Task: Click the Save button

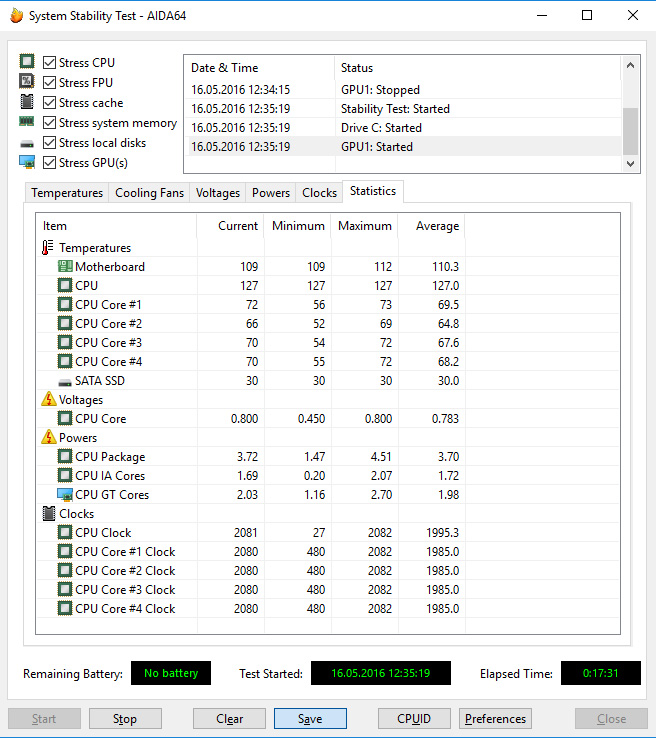Action: [310, 719]
